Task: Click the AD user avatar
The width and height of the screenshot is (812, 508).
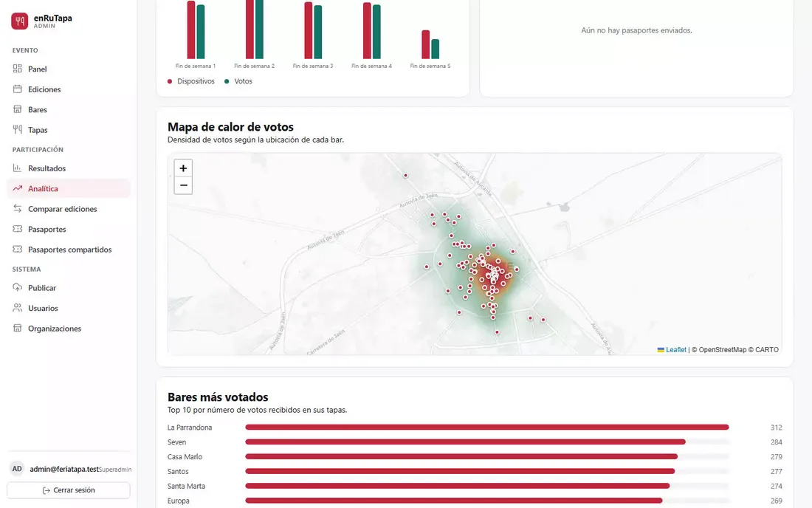Action: 17,469
